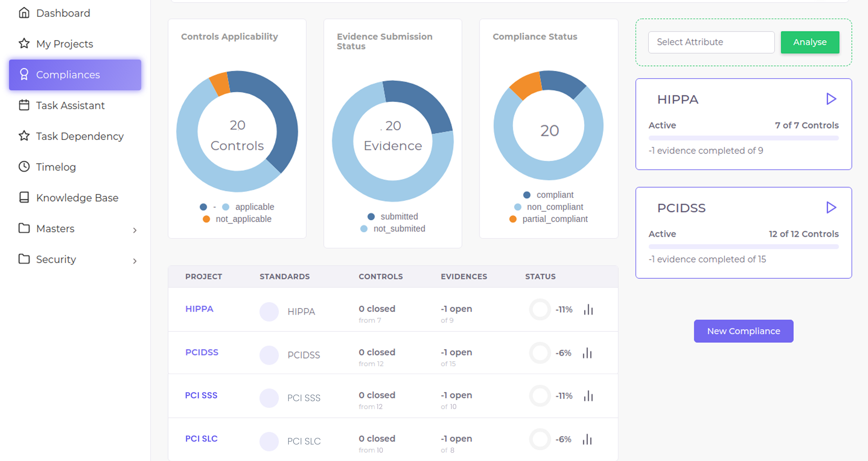868x461 pixels.
Task: Open HIPPA card with play arrow
Action: click(831, 99)
